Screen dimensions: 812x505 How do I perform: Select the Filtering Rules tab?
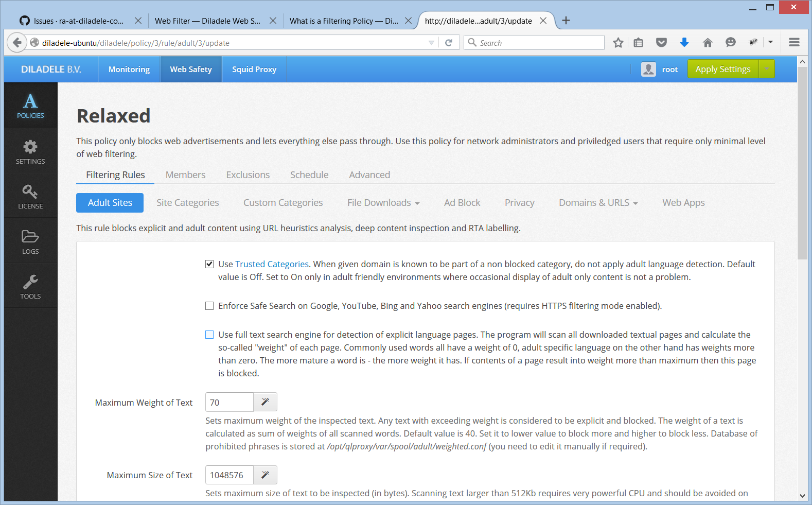[x=115, y=175]
